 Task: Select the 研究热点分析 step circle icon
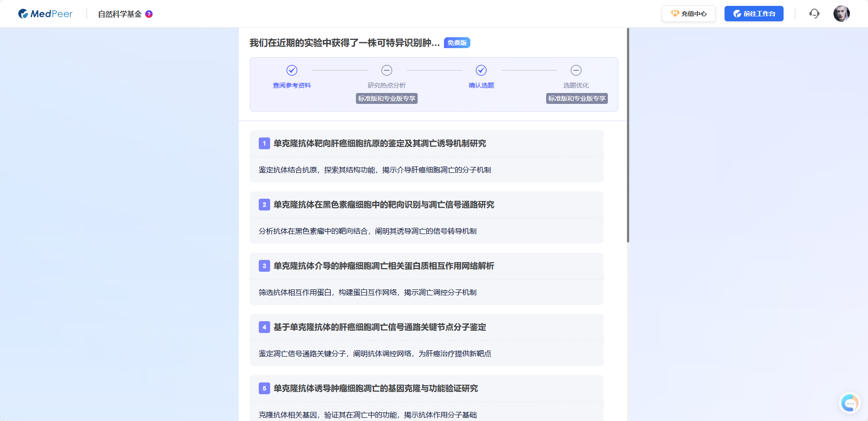coord(387,70)
